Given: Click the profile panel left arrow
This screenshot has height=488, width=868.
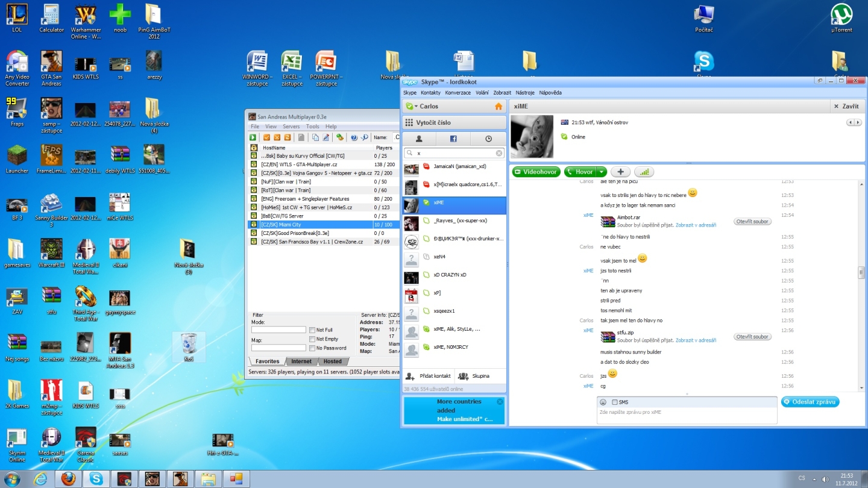Looking at the screenshot, I should 851,122.
